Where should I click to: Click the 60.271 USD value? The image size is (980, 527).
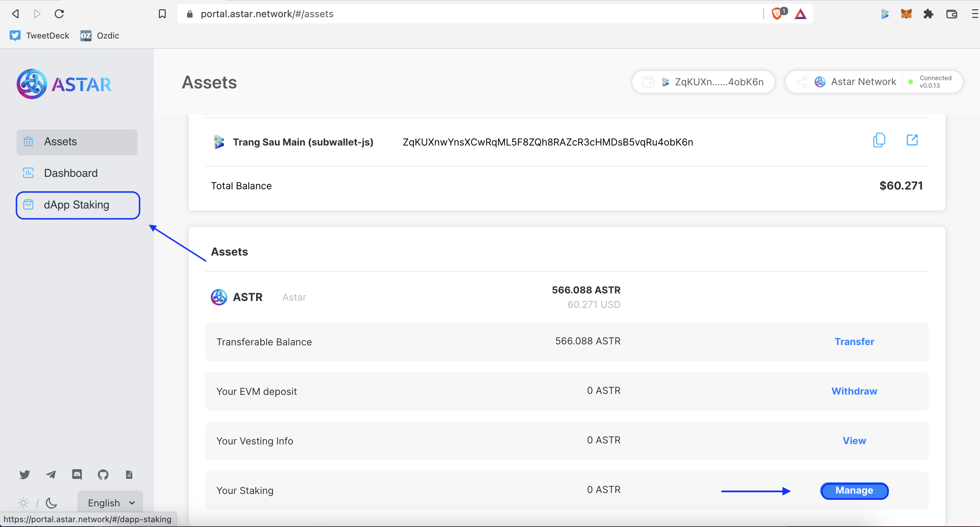[594, 304]
